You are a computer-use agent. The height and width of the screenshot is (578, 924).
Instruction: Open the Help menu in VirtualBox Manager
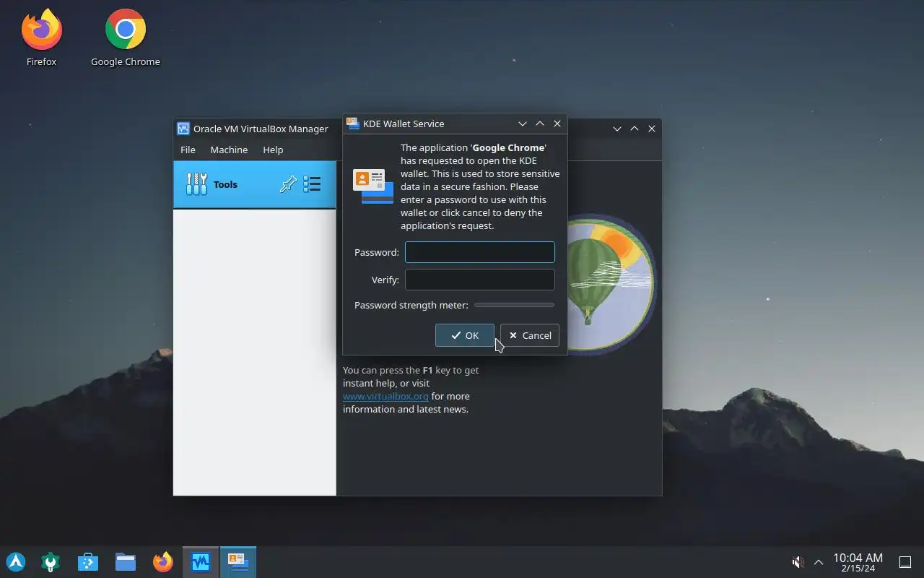(x=273, y=150)
